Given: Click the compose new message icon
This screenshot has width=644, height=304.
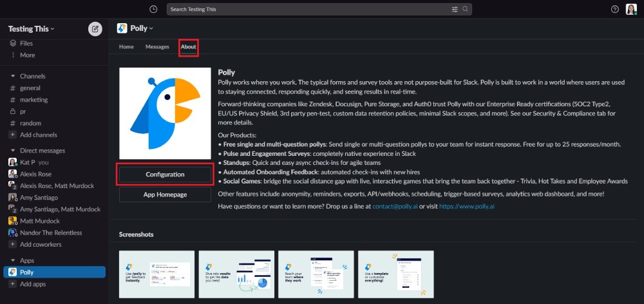Looking at the screenshot, I should (95, 28).
